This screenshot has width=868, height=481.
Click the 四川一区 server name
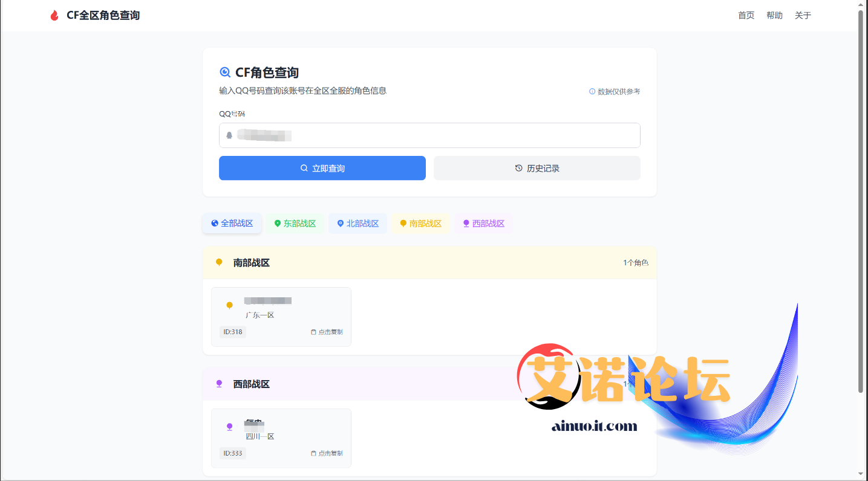tap(260, 436)
